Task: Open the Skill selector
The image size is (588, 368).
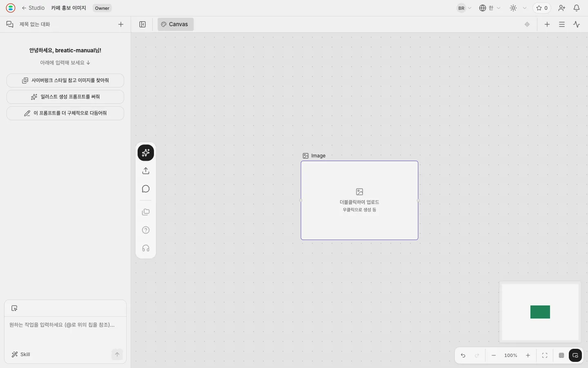Action: click(x=21, y=355)
